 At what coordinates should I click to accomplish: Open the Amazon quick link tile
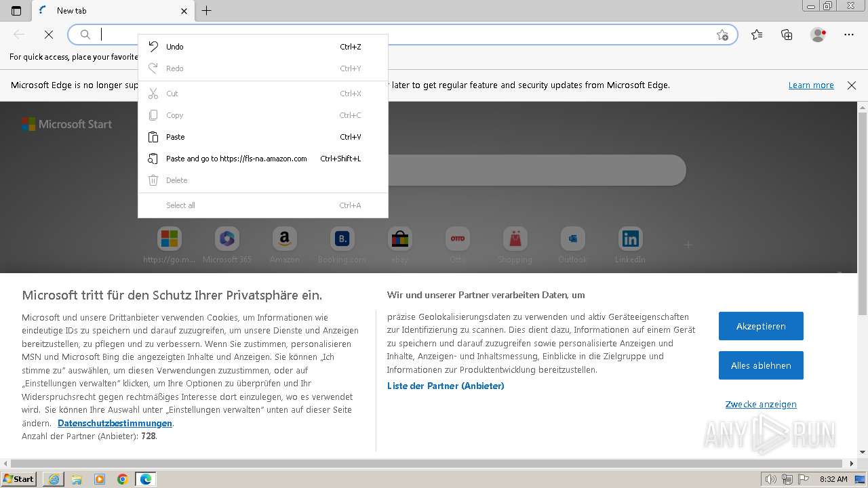285,245
